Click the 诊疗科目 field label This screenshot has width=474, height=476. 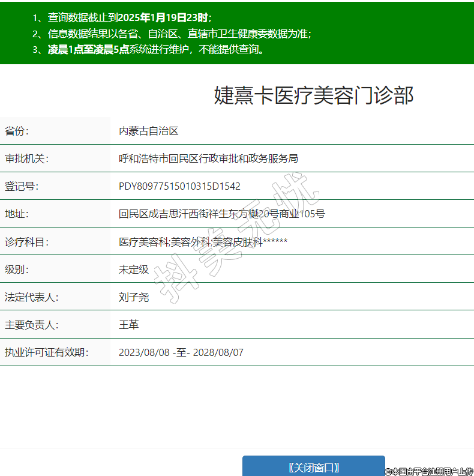click(x=26, y=242)
